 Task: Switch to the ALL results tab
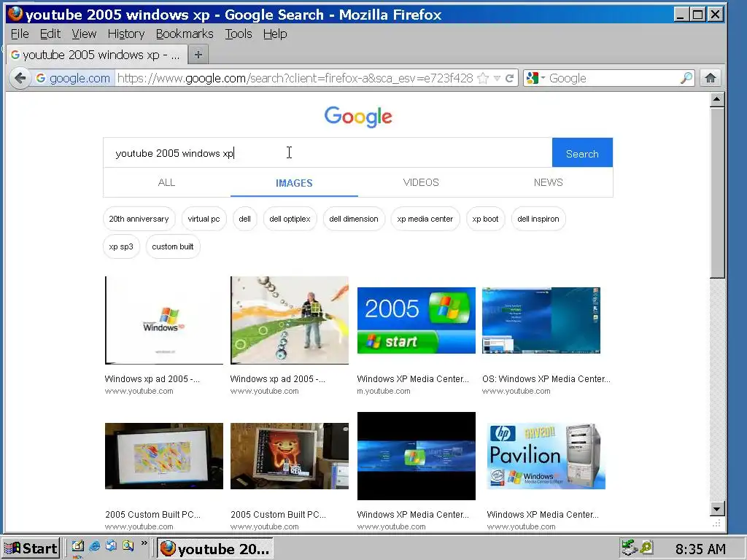(167, 182)
